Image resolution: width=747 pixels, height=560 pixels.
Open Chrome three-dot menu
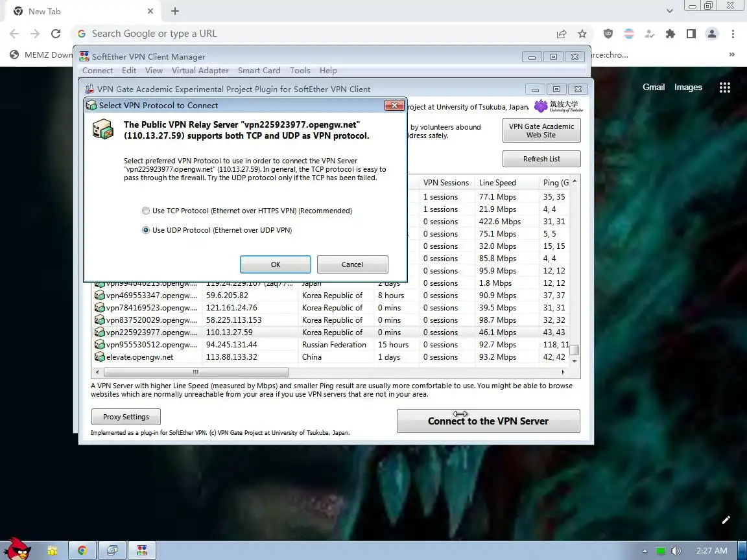pos(733,34)
